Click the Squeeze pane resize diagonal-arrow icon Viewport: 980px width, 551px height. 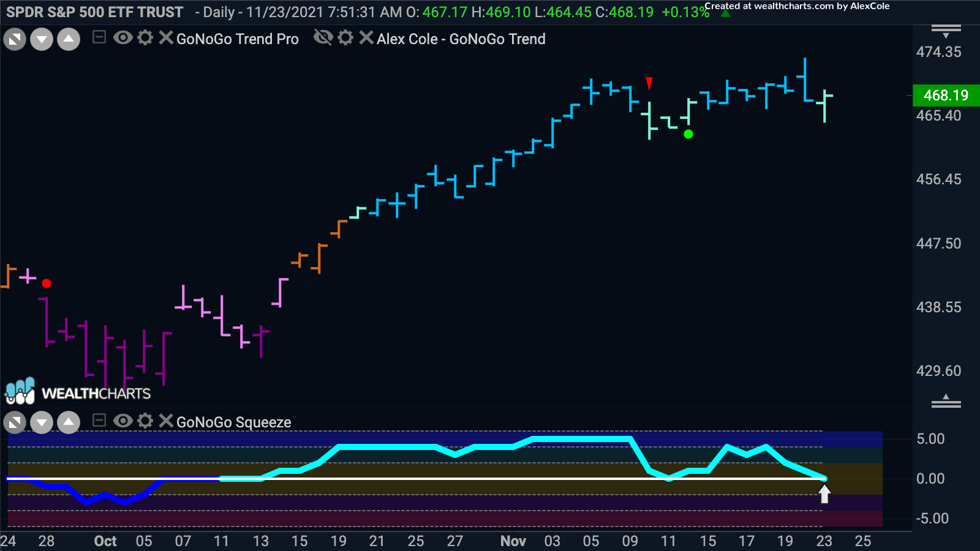click(x=15, y=422)
